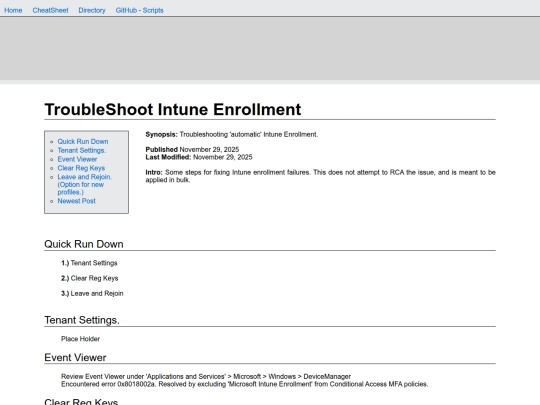Select the error 0x8018002a line
This screenshot has height=405, width=540.
(245, 384)
